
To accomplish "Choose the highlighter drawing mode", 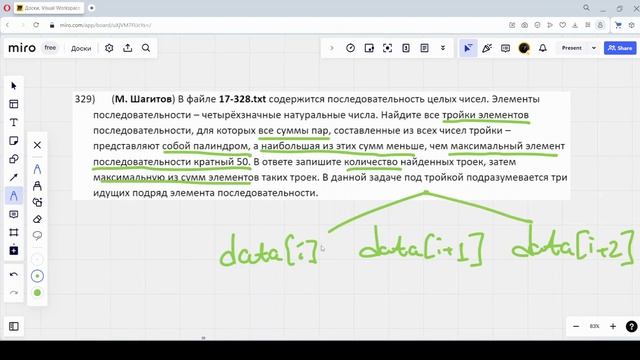I will 37,186.
